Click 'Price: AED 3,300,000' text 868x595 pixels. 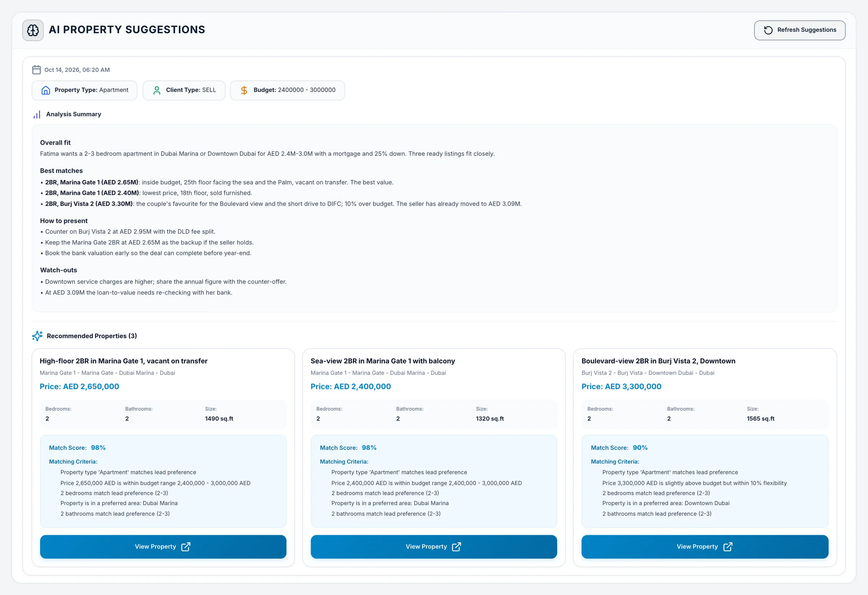(x=621, y=387)
